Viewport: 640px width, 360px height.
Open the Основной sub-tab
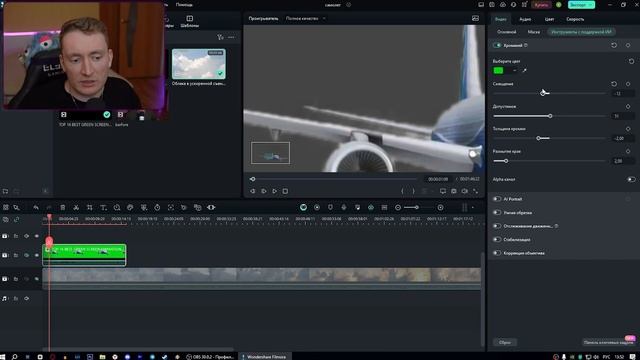pyautogui.click(x=507, y=32)
